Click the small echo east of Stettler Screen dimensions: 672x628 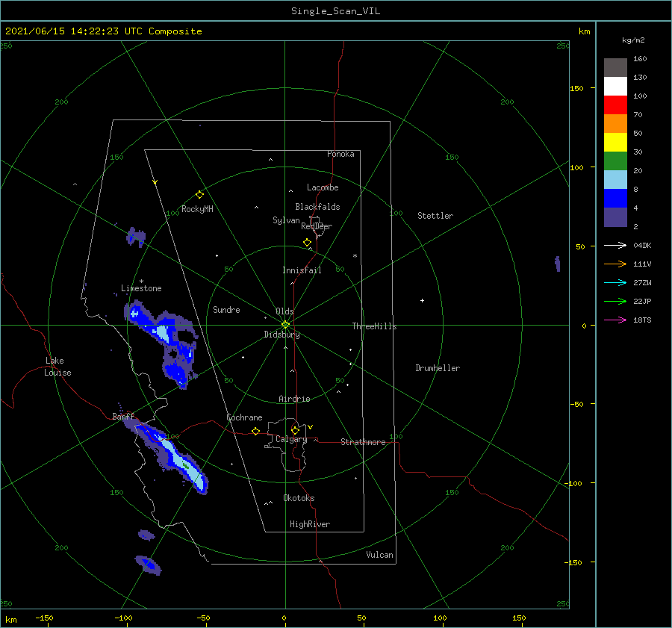pyautogui.click(x=557, y=264)
